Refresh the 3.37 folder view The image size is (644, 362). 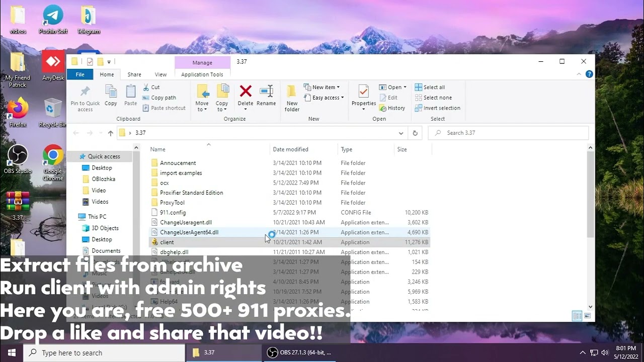415,133
